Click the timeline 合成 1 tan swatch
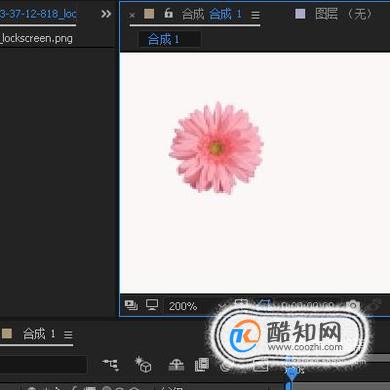 [x=7, y=334]
